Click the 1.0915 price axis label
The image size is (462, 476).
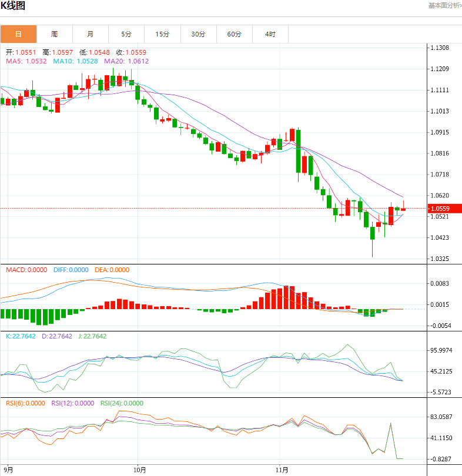click(440, 132)
